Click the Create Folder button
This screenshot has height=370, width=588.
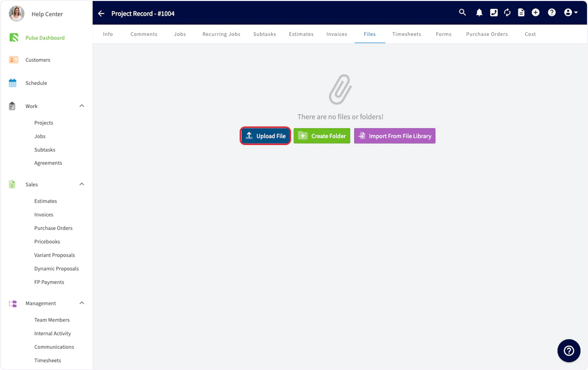click(322, 136)
